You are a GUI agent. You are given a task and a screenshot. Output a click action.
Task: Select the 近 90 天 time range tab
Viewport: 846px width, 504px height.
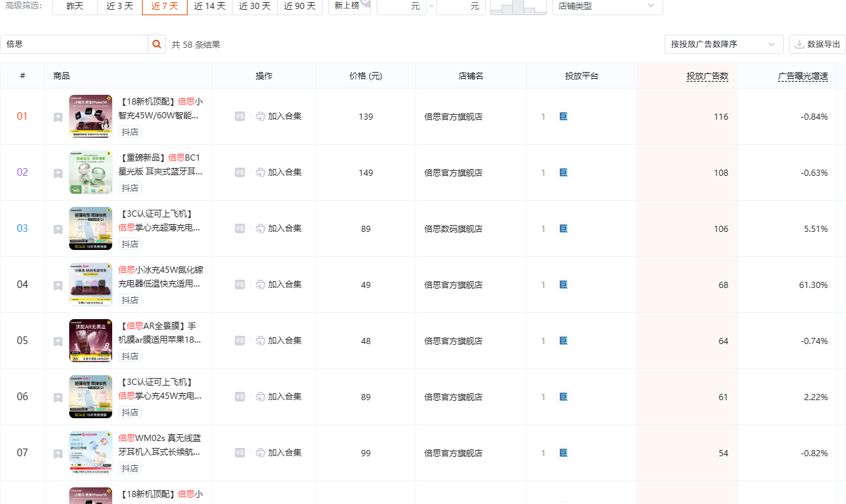click(x=300, y=6)
